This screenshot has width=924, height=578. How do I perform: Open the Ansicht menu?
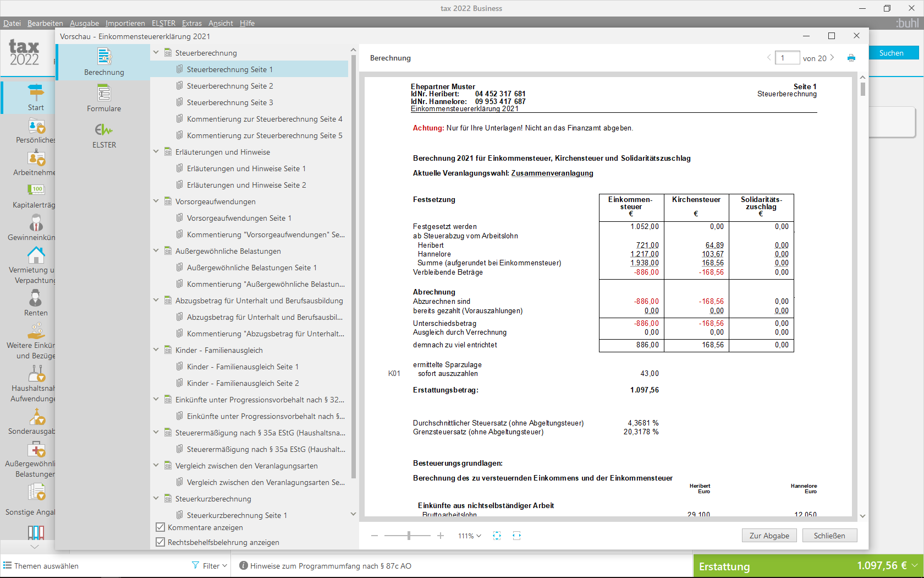221,23
